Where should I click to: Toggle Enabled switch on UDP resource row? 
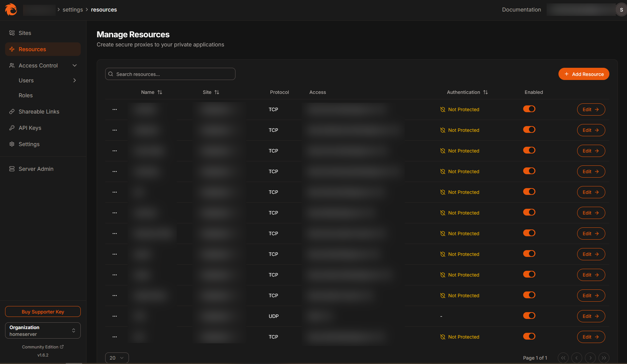click(x=529, y=316)
